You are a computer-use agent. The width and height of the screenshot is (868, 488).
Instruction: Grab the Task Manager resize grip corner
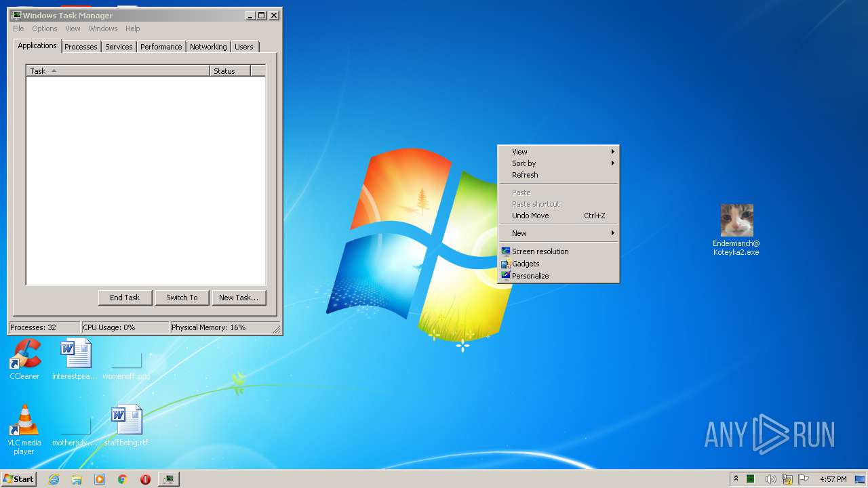[276, 329]
